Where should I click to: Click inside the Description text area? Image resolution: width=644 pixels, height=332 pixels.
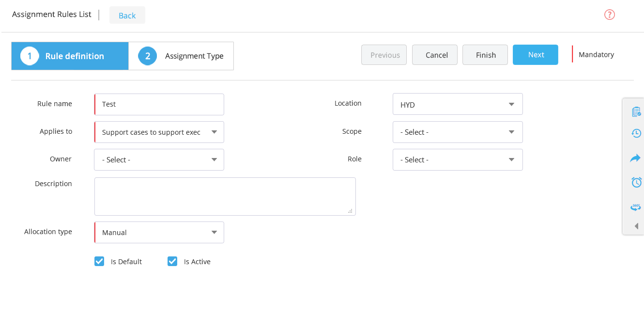point(225,196)
